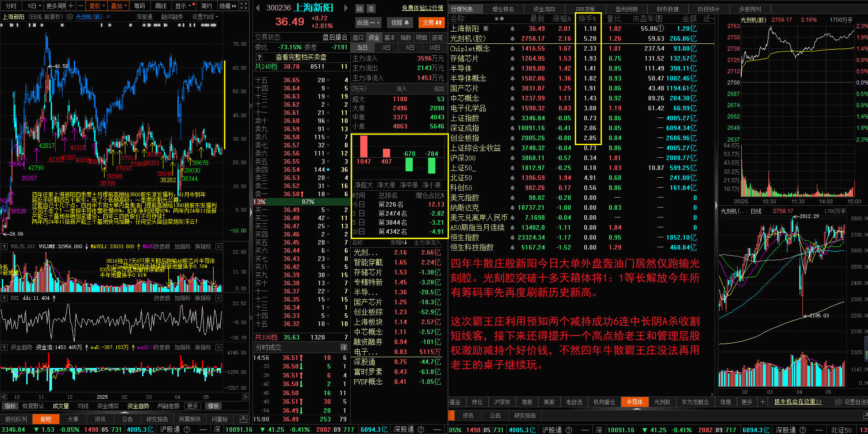
Task: Select 10日 capital flow period
Action: [434, 47]
